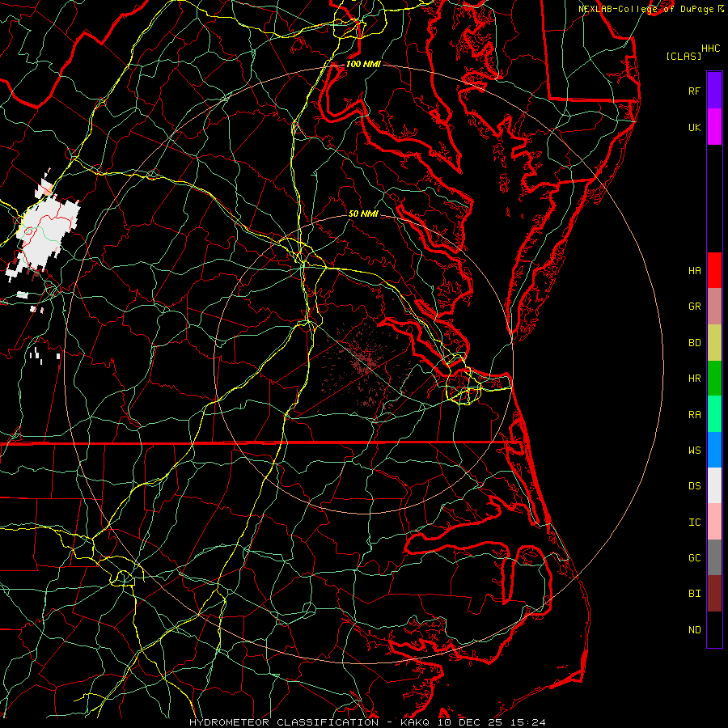The height and width of the screenshot is (728, 728).
Task: Click the RF purple legend swatch
Action: tap(714, 91)
